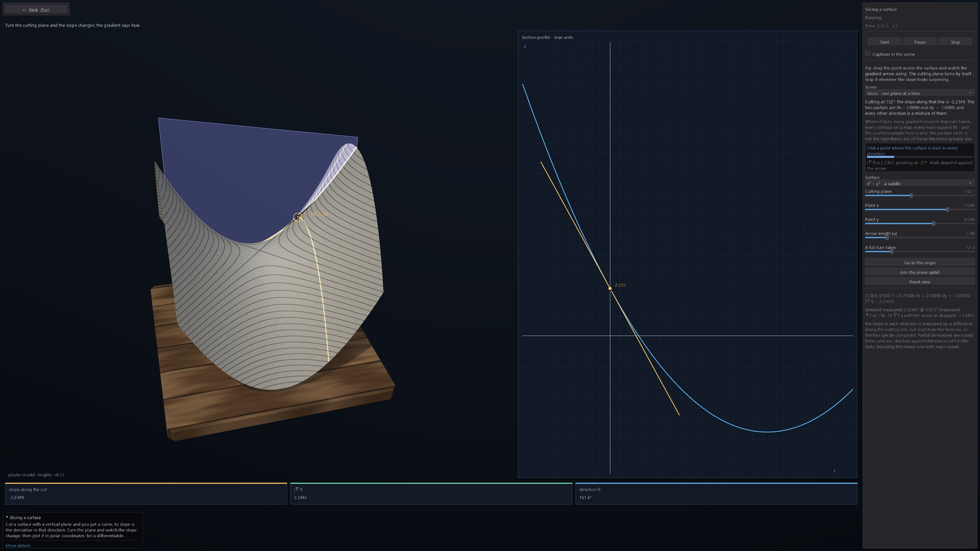Click the Arrow length slider handle
This screenshot has height=551, width=980.
click(x=887, y=237)
